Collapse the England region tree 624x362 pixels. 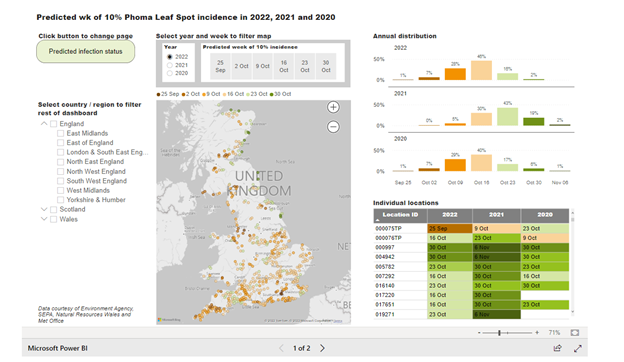click(x=44, y=124)
